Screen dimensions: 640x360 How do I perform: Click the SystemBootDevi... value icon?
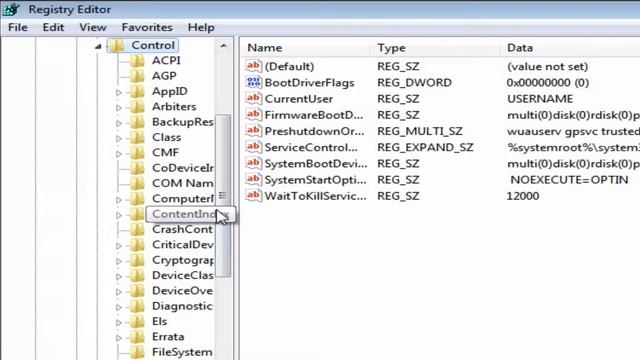253,163
